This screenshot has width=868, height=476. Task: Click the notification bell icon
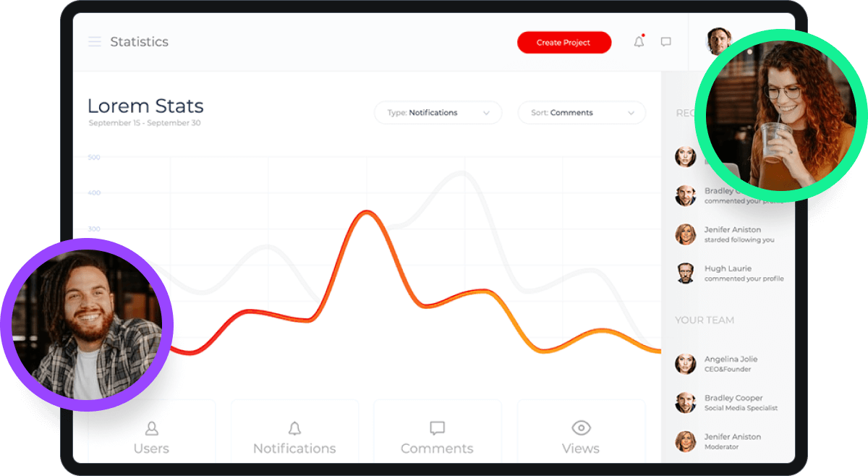pos(639,42)
